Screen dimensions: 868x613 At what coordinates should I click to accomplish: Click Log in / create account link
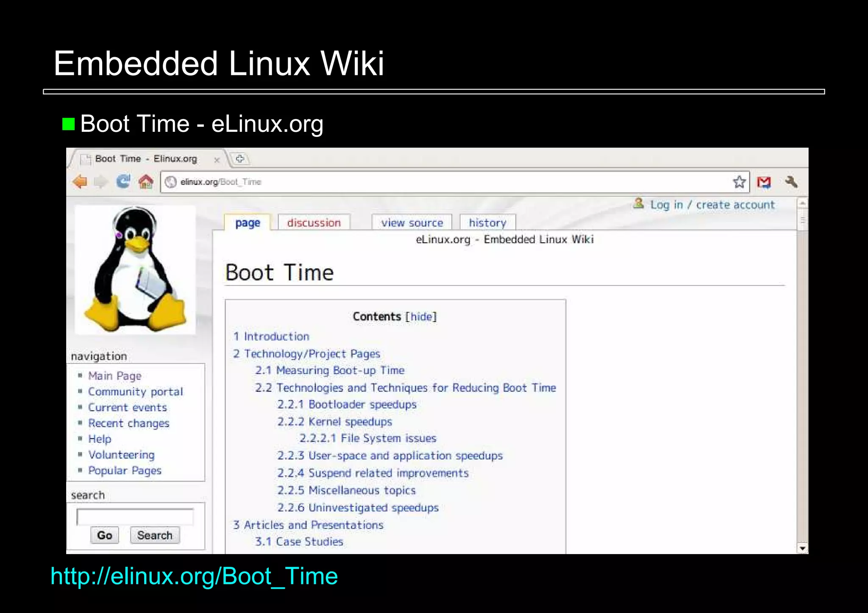pyautogui.click(x=712, y=205)
